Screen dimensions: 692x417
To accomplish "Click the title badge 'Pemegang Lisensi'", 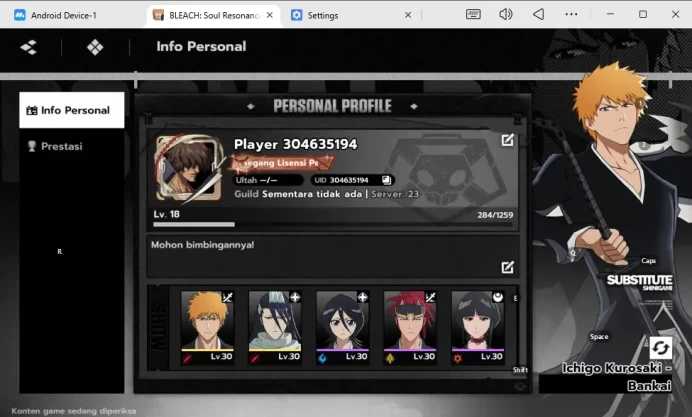I will pyautogui.click(x=281, y=163).
